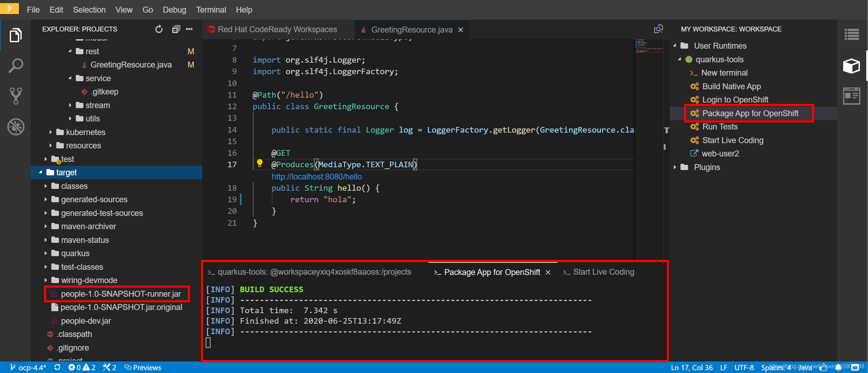This screenshot has height=373, width=868.
Task: Open the Help menu
Action: (244, 10)
